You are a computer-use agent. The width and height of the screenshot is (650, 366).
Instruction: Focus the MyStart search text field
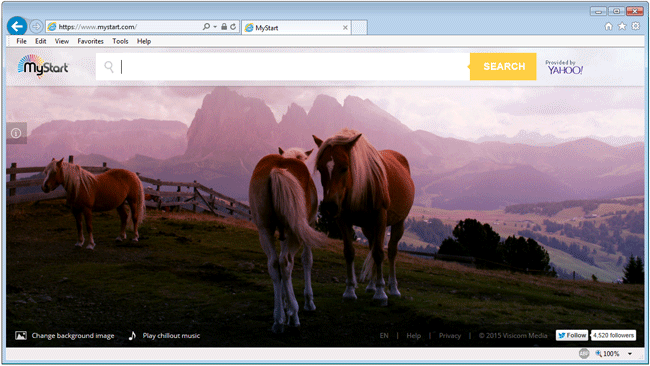click(x=283, y=66)
